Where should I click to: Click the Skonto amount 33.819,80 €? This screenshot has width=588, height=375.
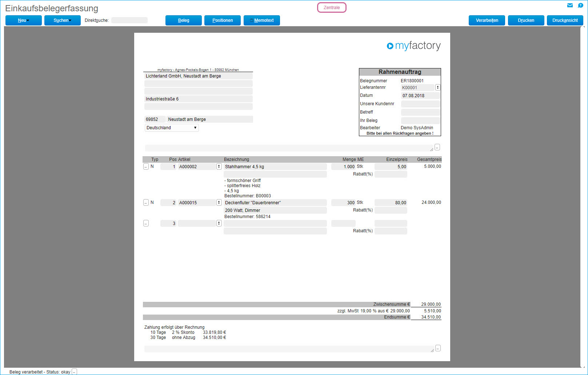point(215,332)
